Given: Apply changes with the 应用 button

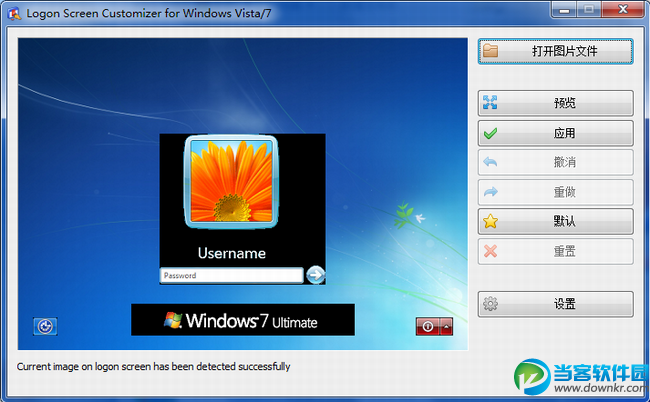Looking at the screenshot, I should (555, 133).
